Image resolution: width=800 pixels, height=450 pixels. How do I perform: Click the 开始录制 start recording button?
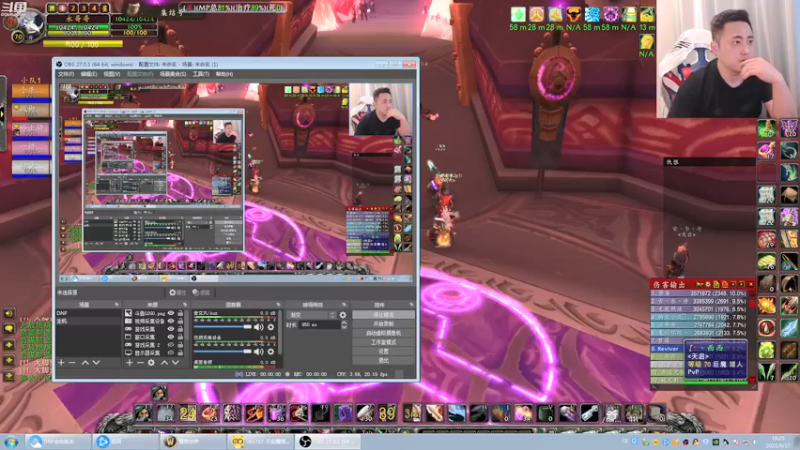pyautogui.click(x=383, y=323)
